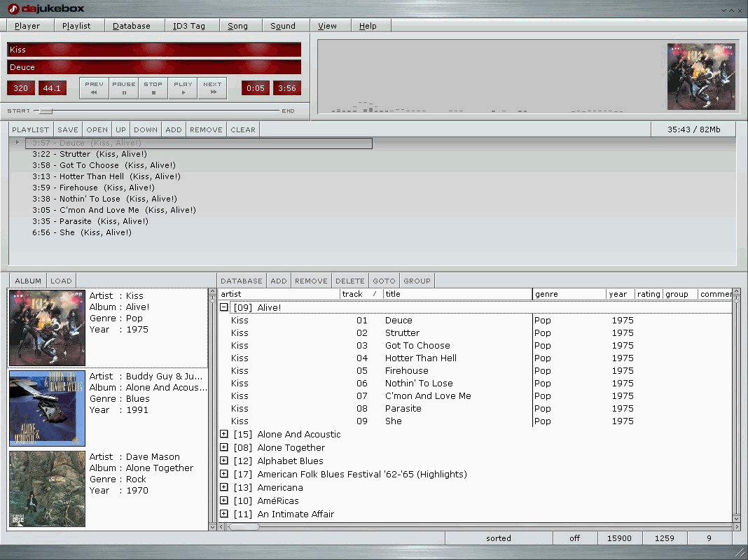Click the playlist REMOVE button
This screenshot has height=560, width=748.
click(x=206, y=129)
